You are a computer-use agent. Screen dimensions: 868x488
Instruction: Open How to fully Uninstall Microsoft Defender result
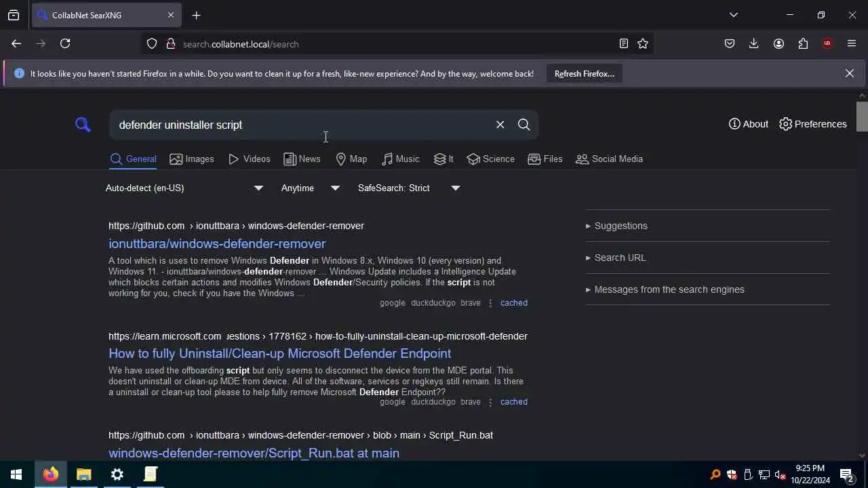[x=279, y=354]
